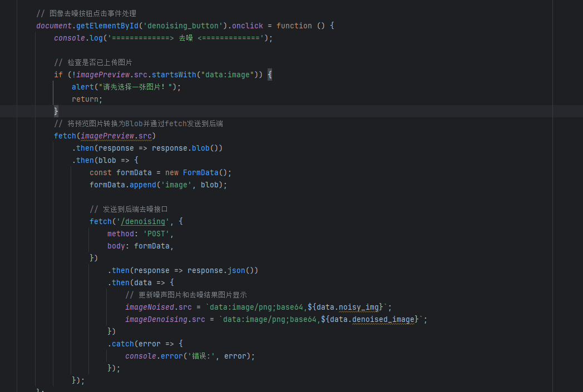Image resolution: width=583 pixels, height=392 pixels.
Task: Click the comment 发送到后端去噪接口
Action: tap(129, 209)
